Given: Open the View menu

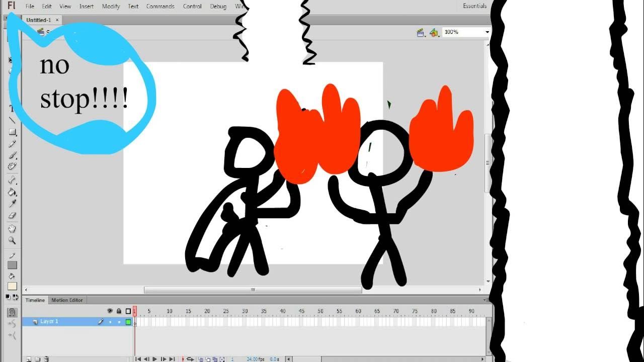Looking at the screenshot, I should point(65,7).
